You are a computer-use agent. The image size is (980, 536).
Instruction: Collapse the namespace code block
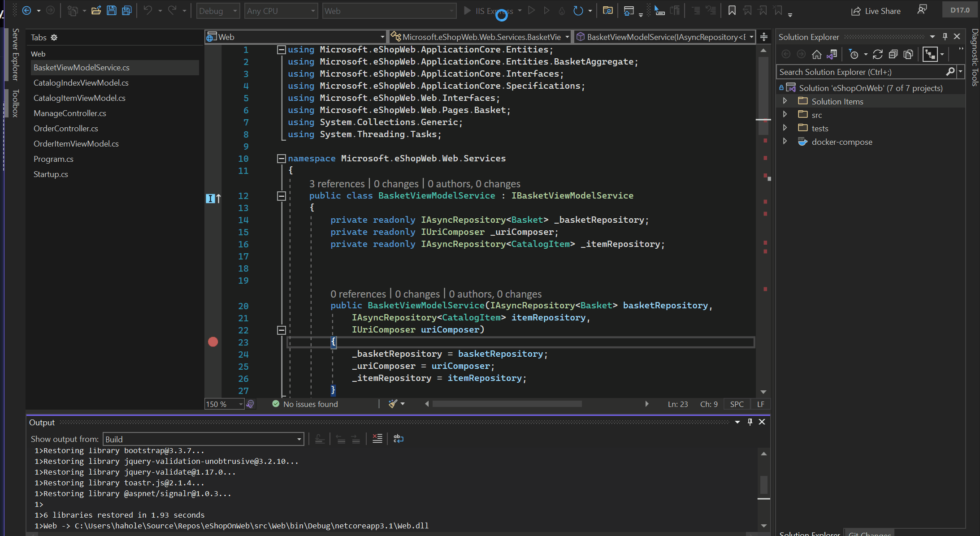click(x=282, y=158)
